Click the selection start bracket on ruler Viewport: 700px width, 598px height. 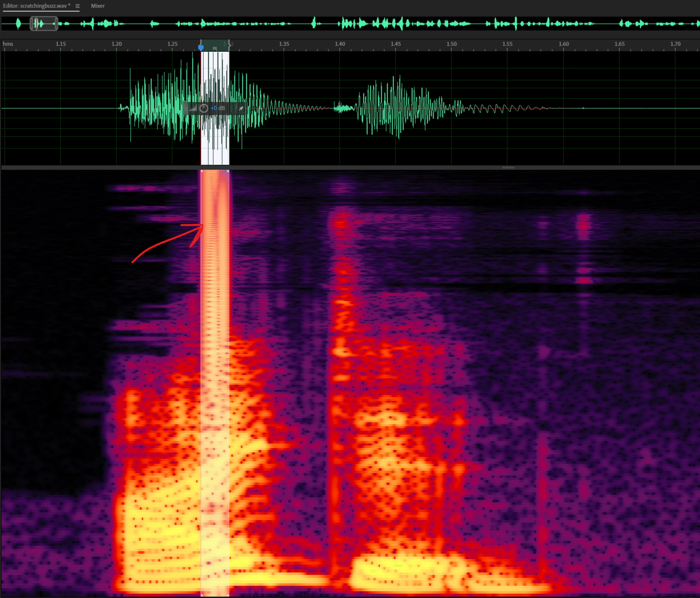tap(201, 42)
